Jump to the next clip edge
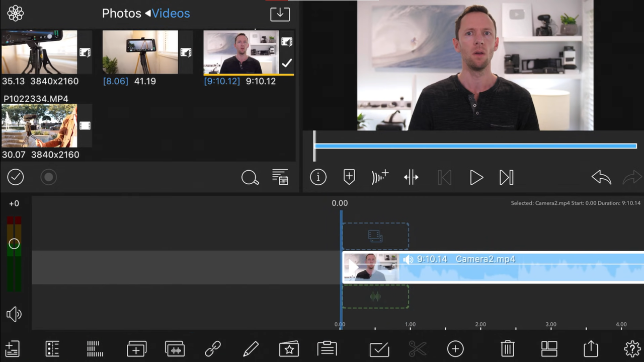This screenshot has width=644, height=362. click(x=506, y=177)
